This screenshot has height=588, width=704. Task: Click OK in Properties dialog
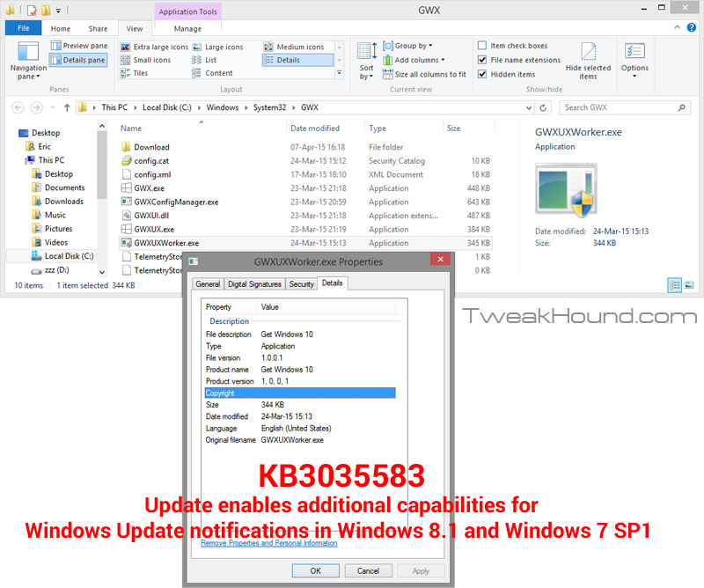(316, 570)
